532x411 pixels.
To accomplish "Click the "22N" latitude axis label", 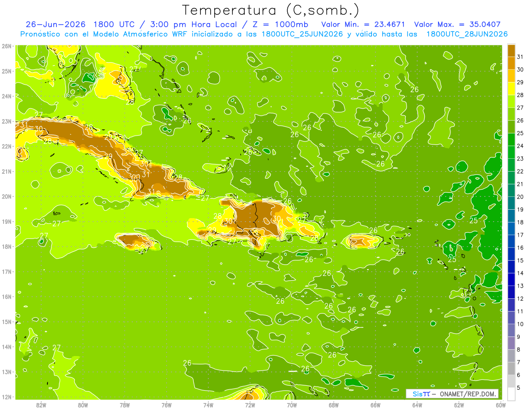I will (7, 146).
